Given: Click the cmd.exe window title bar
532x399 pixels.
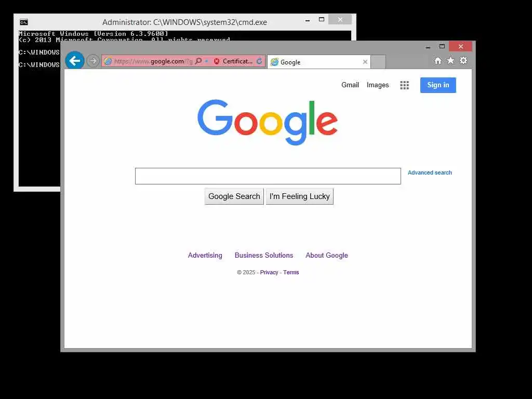Looking at the screenshot, I should 184,22.
